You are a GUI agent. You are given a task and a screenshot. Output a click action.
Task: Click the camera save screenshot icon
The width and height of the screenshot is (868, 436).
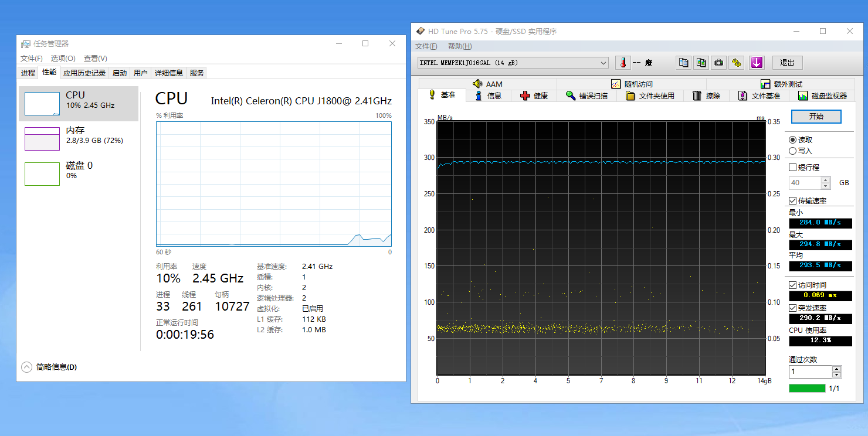point(719,63)
